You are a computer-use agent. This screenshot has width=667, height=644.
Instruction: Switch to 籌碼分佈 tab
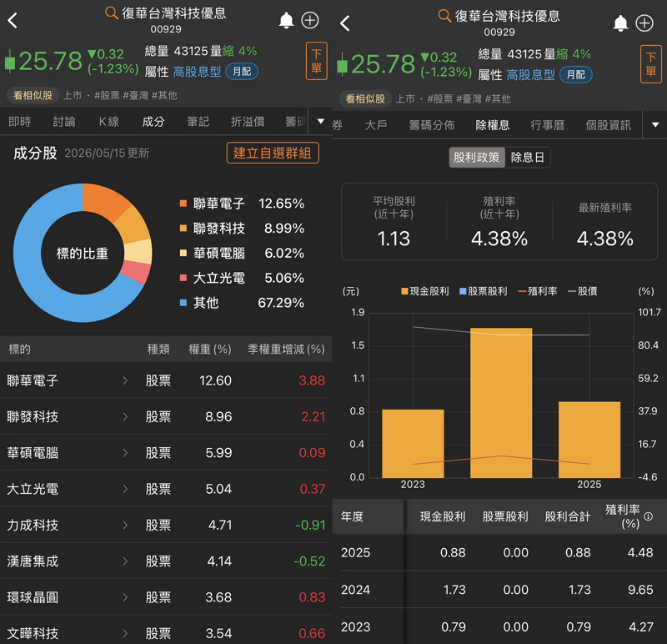point(432,125)
